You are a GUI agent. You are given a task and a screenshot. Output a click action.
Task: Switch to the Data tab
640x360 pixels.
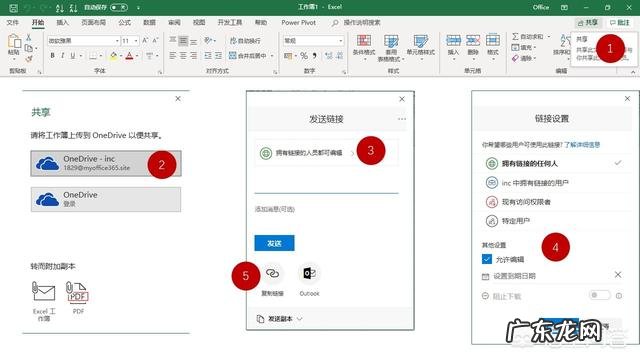(149, 22)
